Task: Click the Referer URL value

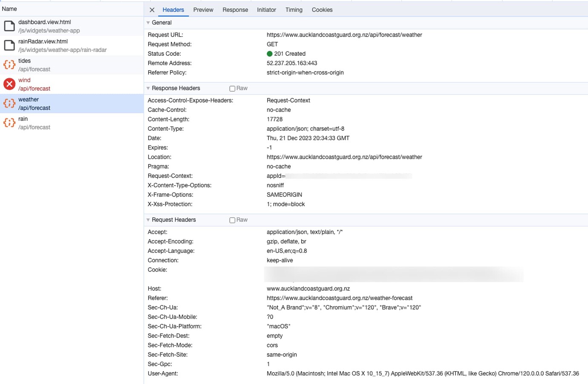Action: click(340, 298)
